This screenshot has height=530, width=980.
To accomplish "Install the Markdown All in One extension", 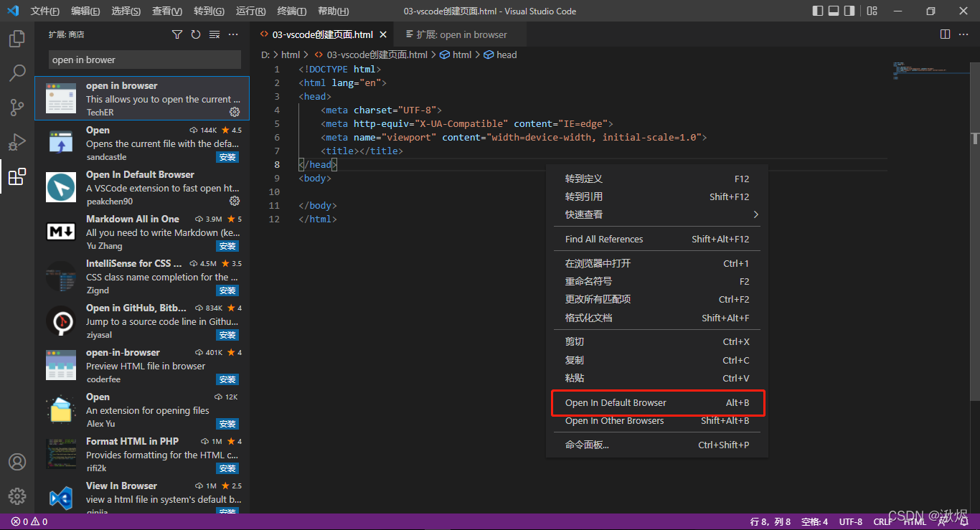I will [227, 246].
